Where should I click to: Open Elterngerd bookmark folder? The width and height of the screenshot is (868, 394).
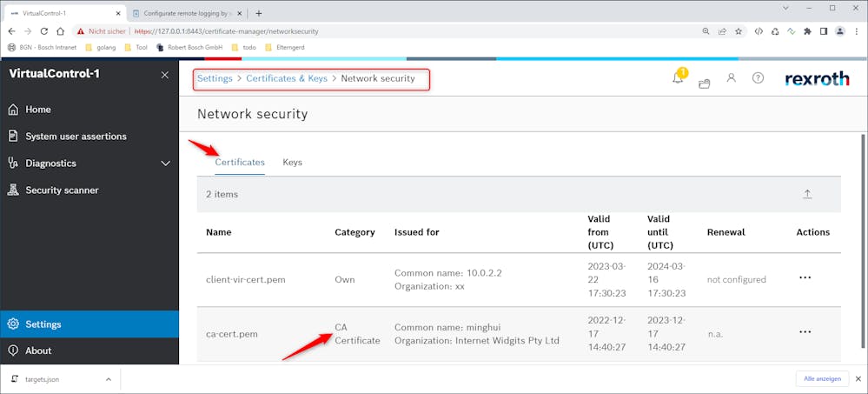(285, 47)
